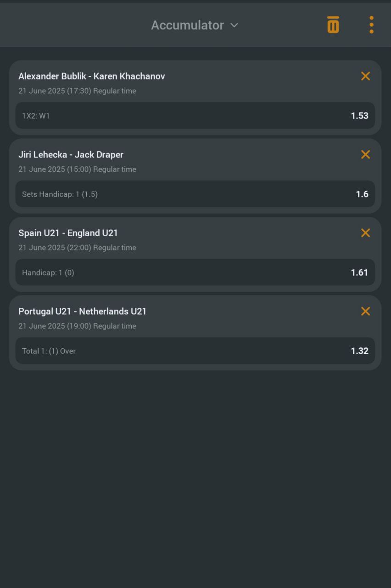Image resolution: width=391 pixels, height=588 pixels.
Task: Click the 1.32 odds value
Action: (x=359, y=351)
